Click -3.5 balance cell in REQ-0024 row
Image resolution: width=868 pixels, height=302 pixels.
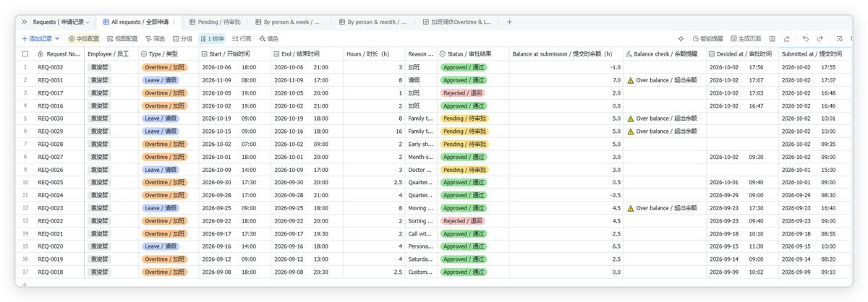pos(566,195)
